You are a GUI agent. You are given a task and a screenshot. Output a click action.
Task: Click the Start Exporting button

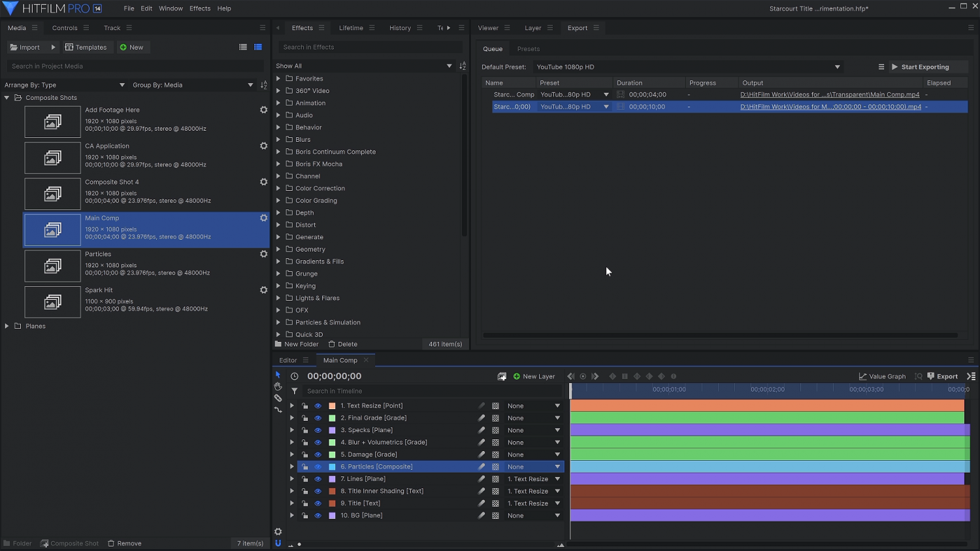[920, 67]
